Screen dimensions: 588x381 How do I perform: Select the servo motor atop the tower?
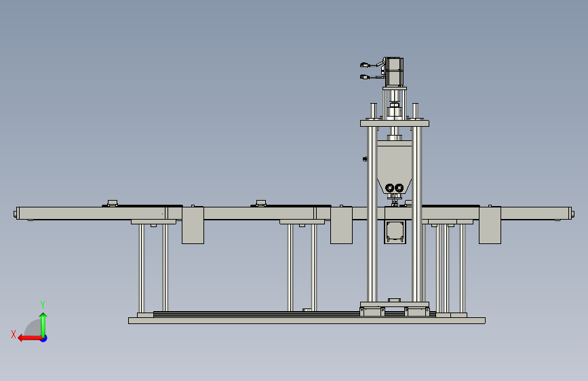coord(394,72)
